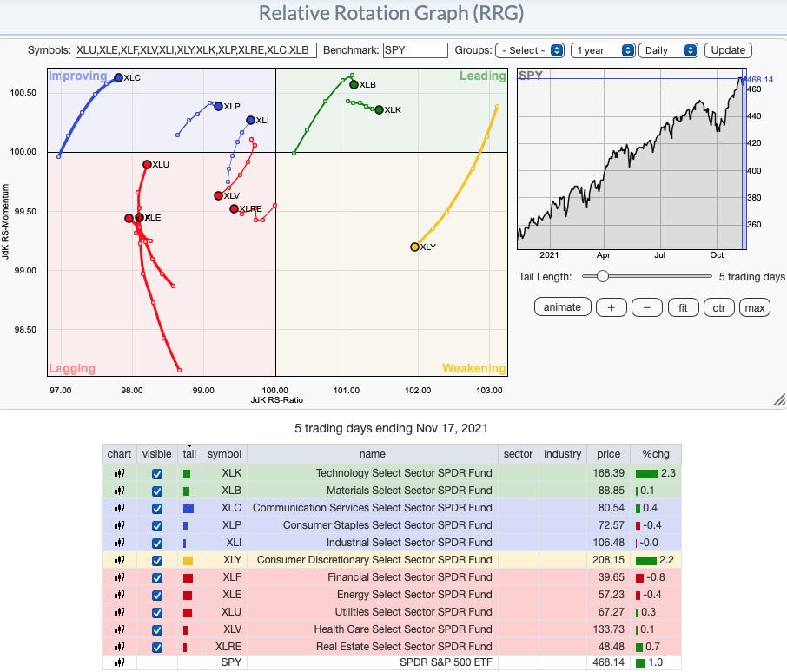Click the XLP head marker on the RRG
Image resolution: width=787 pixels, height=672 pixels.
[218, 106]
